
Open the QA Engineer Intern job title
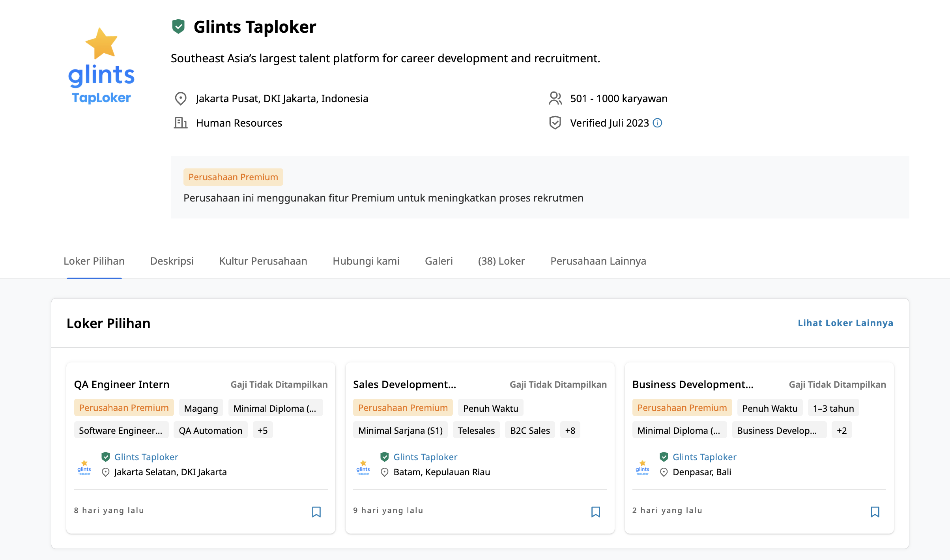tap(122, 385)
